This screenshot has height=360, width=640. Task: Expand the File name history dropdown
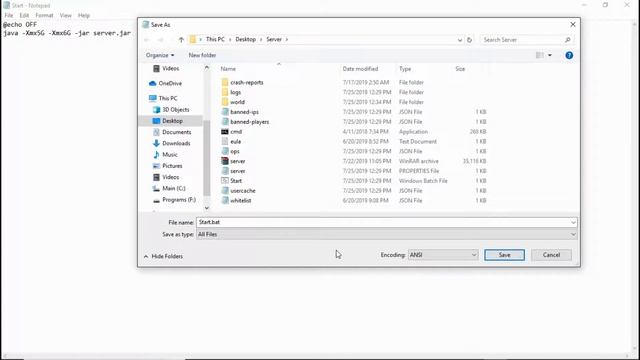pos(573,222)
